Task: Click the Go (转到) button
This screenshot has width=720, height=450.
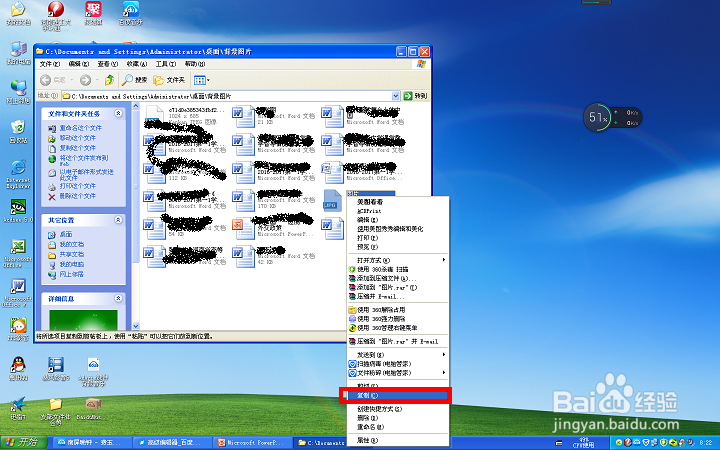Action: point(415,96)
